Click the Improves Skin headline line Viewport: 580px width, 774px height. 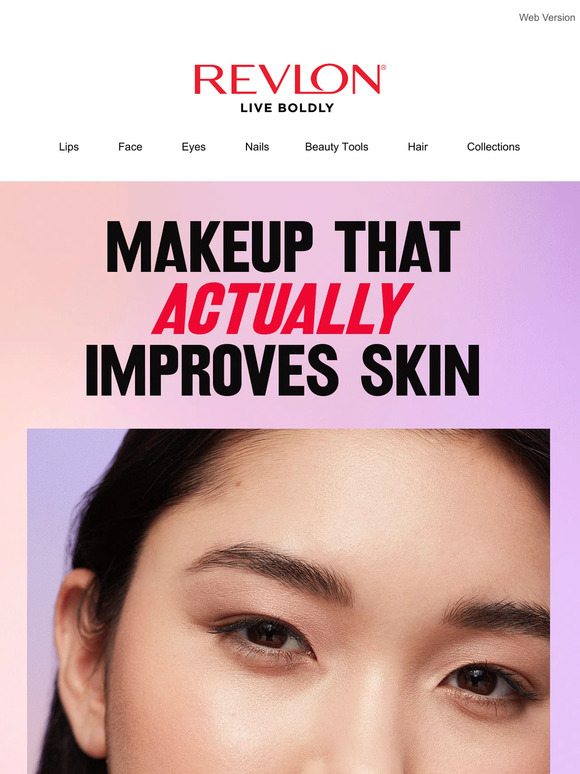coord(282,370)
